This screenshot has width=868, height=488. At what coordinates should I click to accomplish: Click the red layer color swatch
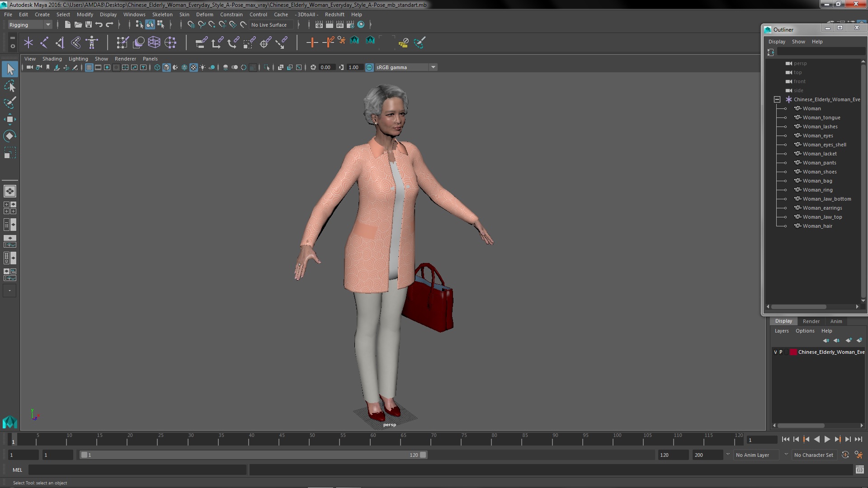pyautogui.click(x=793, y=352)
